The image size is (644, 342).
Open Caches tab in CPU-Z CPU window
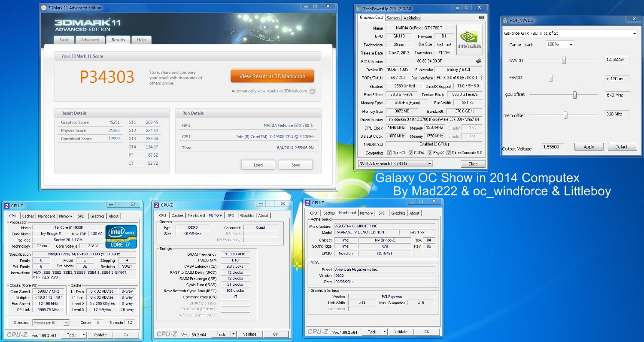[28, 216]
